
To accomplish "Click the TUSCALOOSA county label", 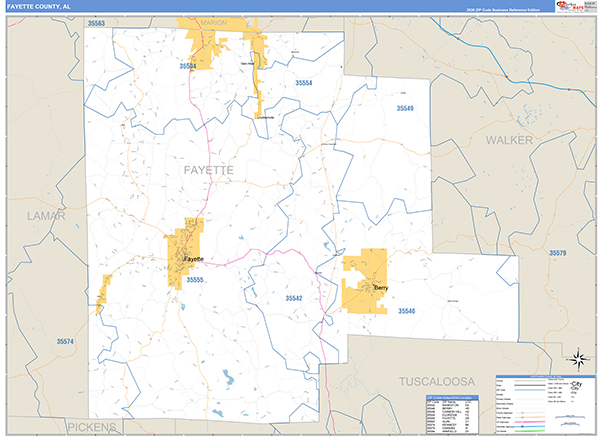I will [437, 382].
